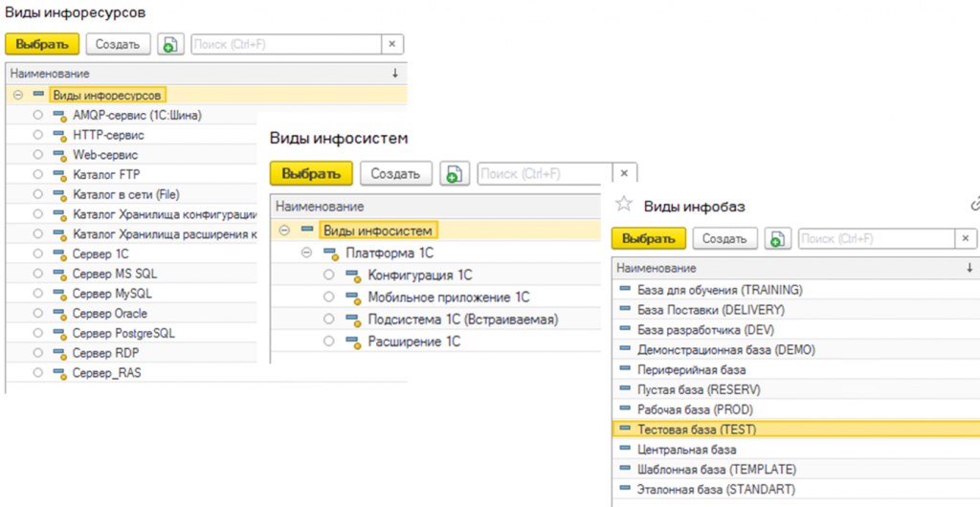This screenshot has height=507, width=980.
Task: Select База разработчика (DEV) row
Action: click(795, 330)
